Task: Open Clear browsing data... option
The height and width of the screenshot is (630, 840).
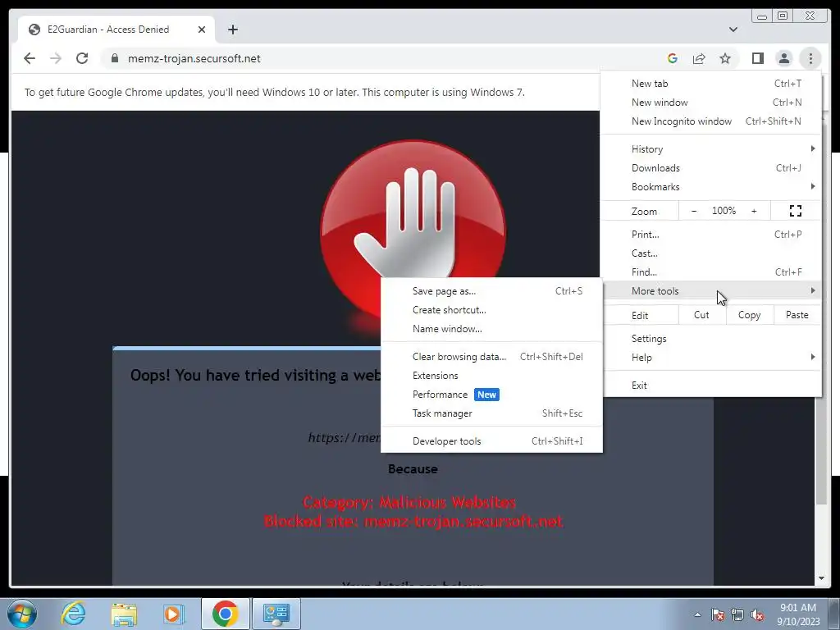Action: [x=492, y=357]
